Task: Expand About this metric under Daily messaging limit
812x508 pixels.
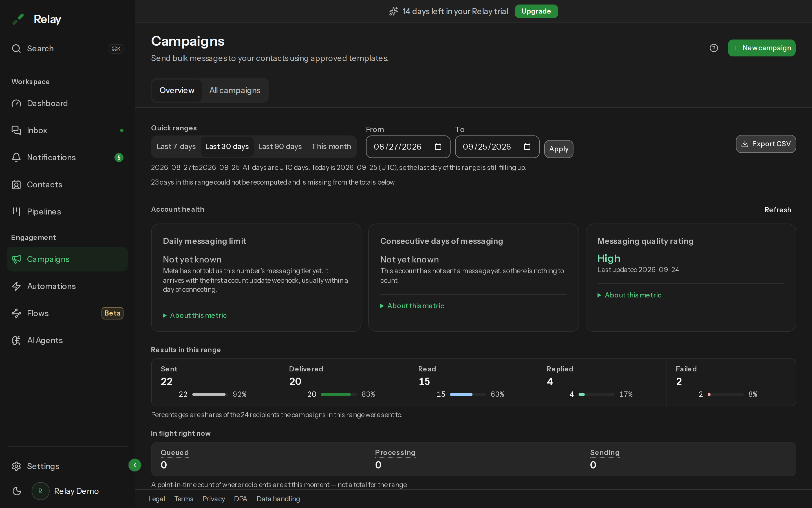Action: coord(195,315)
